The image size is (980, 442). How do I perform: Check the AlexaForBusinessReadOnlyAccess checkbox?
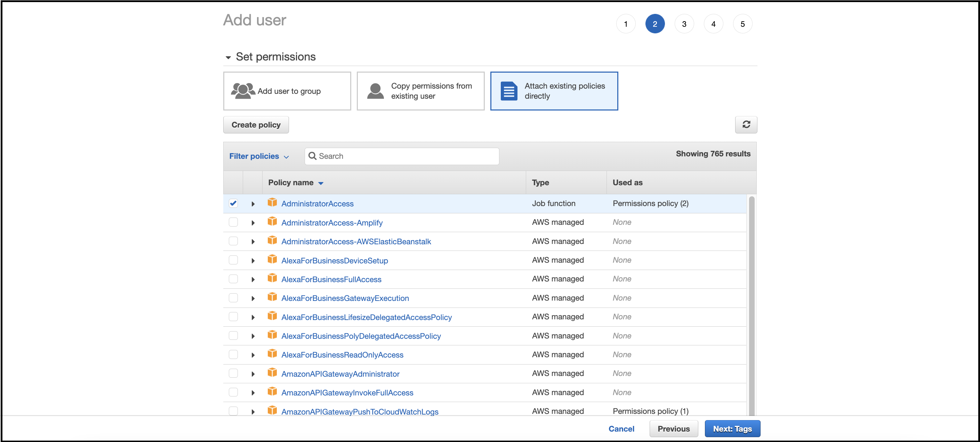(233, 354)
